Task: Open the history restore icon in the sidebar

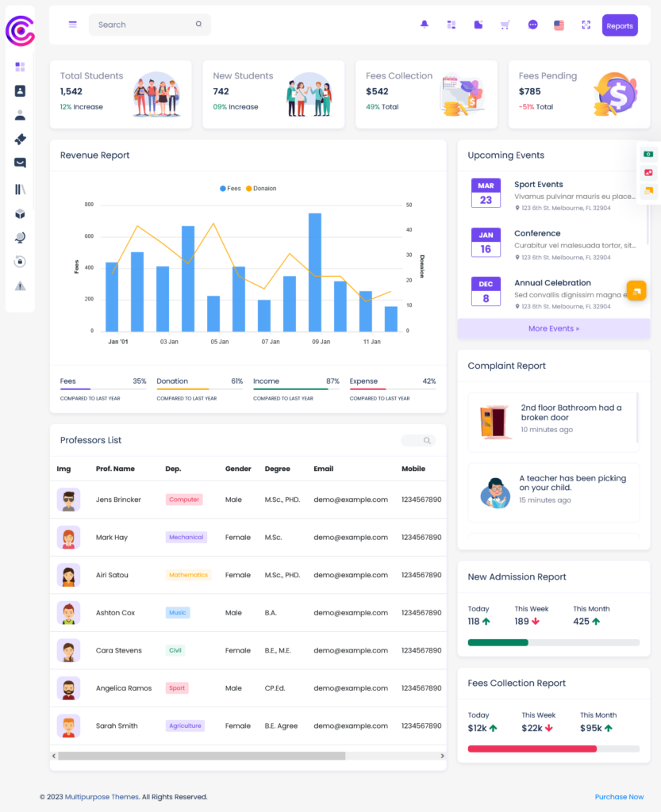Action: tap(20, 260)
